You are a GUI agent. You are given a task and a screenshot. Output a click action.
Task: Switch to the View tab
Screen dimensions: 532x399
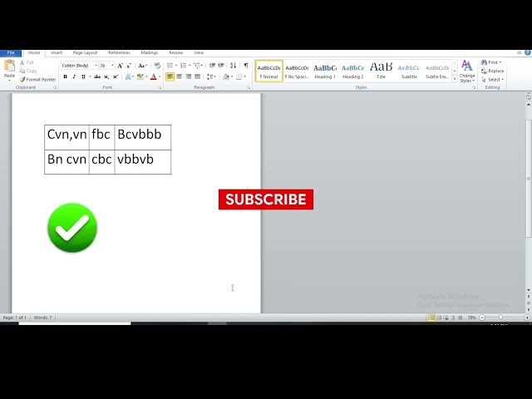point(199,53)
